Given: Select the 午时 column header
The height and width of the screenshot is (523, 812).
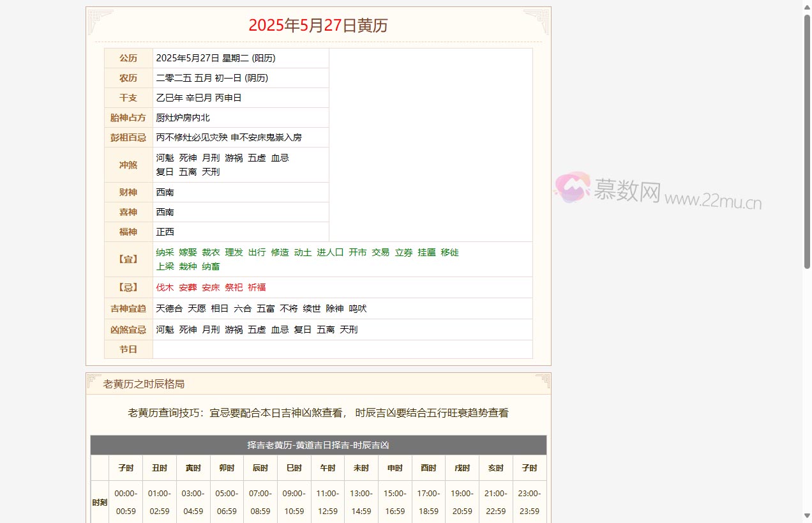Looking at the screenshot, I should (327, 467).
